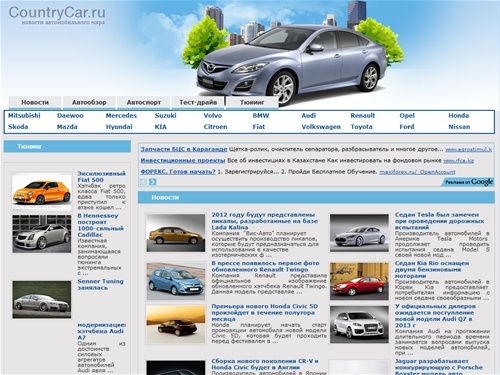Image resolution: width=500 pixels, height=375 pixels.
Task: Open the Opel brand link
Action: (407, 116)
